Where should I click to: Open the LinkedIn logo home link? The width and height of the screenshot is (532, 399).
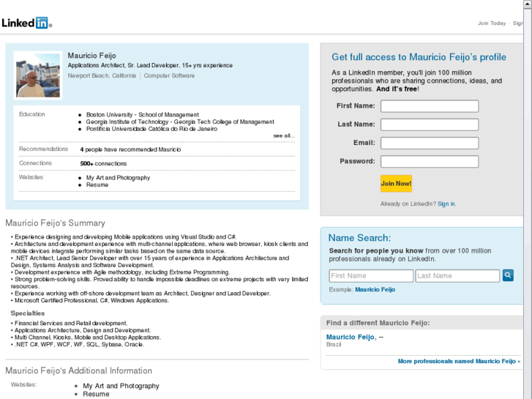(x=26, y=23)
